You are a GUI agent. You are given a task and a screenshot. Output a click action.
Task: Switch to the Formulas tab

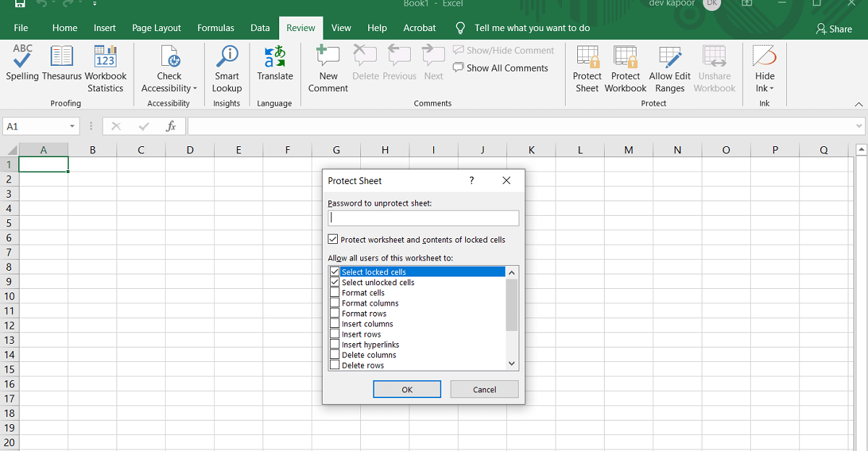[216, 28]
